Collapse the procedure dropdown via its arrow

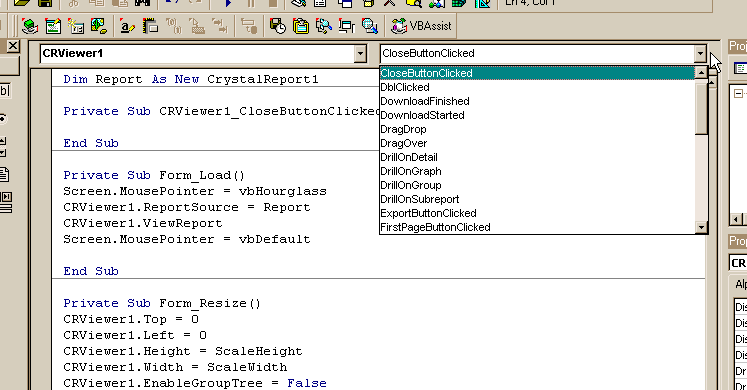pyautogui.click(x=700, y=53)
